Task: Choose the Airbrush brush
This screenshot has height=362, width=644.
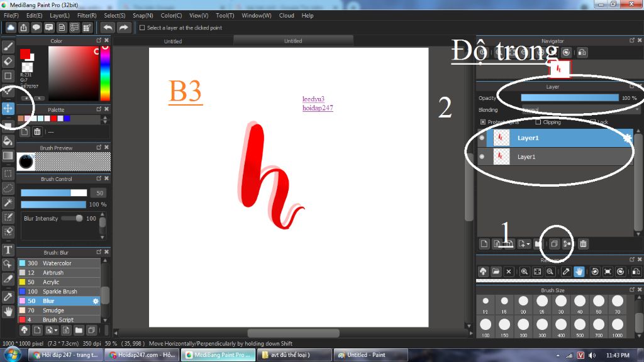Action: tap(58, 273)
